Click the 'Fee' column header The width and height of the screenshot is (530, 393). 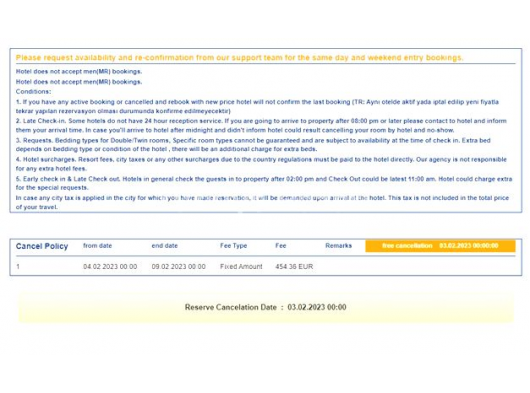click(x=281, y=246)
